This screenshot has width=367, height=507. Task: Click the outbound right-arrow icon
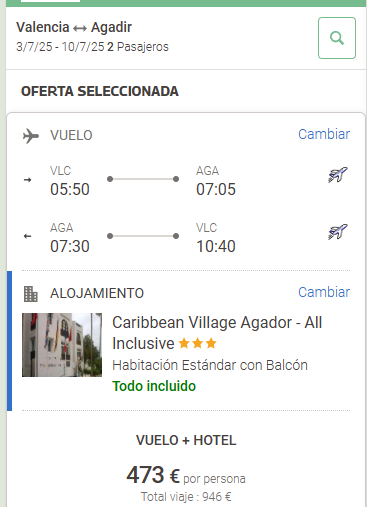pyautogui.click(x=28, y=180)
